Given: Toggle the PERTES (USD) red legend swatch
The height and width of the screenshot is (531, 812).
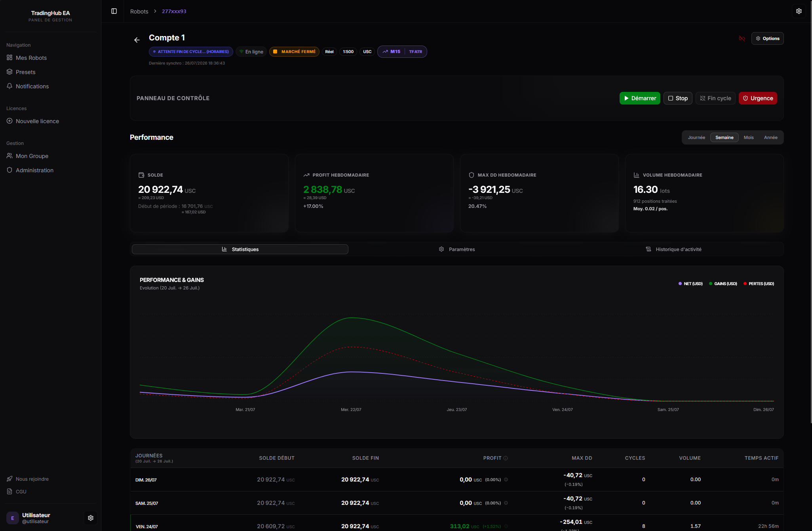Looking at the screenshot, I should pyautogui.click(x=745, y=284).
